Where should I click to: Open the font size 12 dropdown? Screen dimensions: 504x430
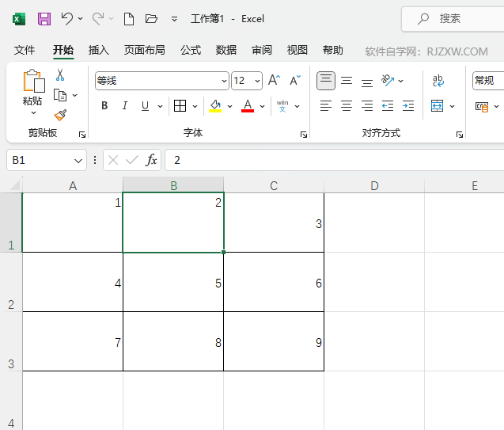tap(257, 81)
